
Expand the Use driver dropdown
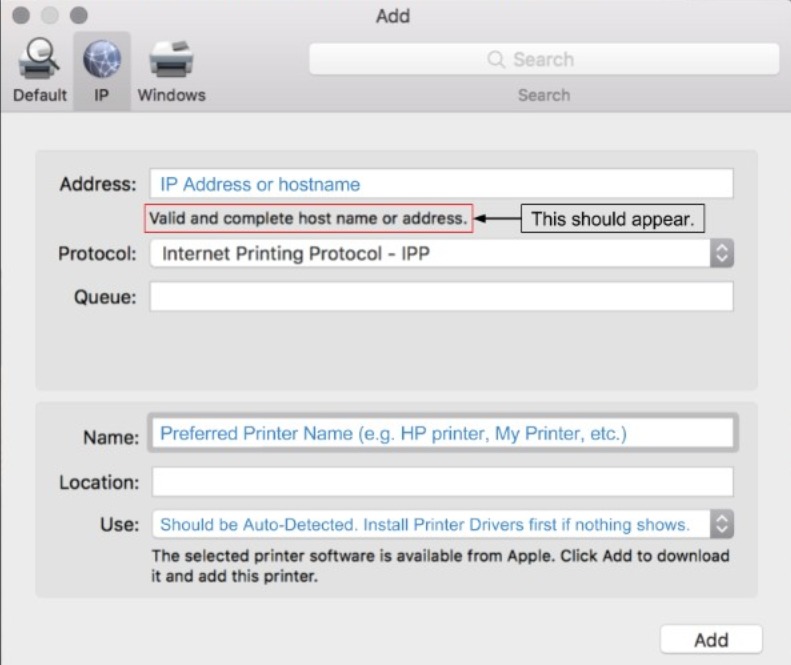pyautogui.click(x=430, y=524)
